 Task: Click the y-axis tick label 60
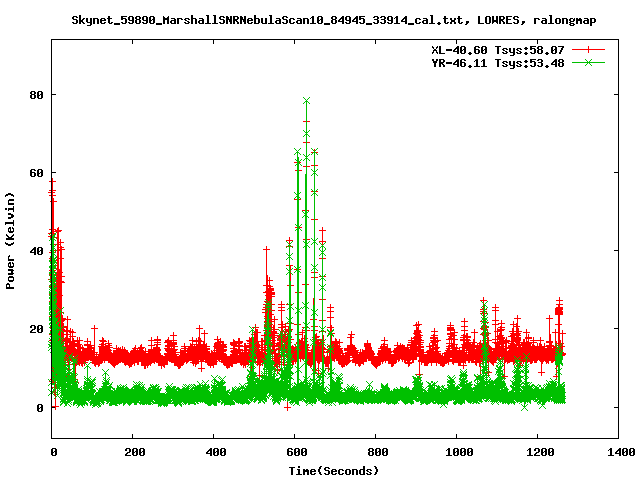(36, 173)
